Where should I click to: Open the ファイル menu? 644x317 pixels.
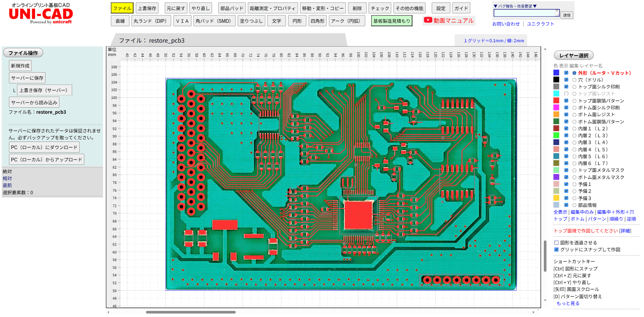(122, 8)
